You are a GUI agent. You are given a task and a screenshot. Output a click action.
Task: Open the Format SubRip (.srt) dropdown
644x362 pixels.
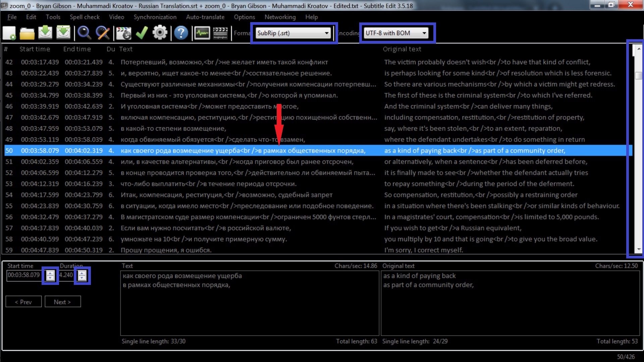[293, 33]
